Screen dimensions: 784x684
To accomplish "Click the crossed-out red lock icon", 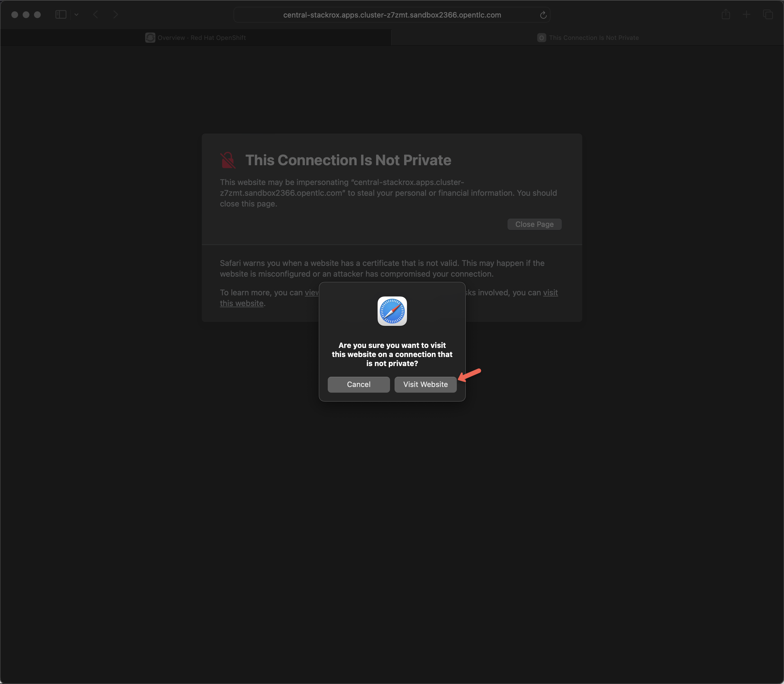I will click(x=228, y=160).
